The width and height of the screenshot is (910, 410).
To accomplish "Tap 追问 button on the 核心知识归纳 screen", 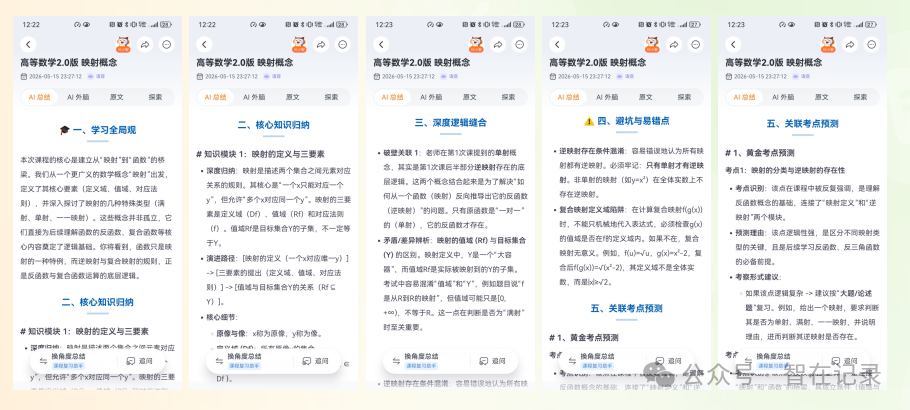I will click(315, 361).
